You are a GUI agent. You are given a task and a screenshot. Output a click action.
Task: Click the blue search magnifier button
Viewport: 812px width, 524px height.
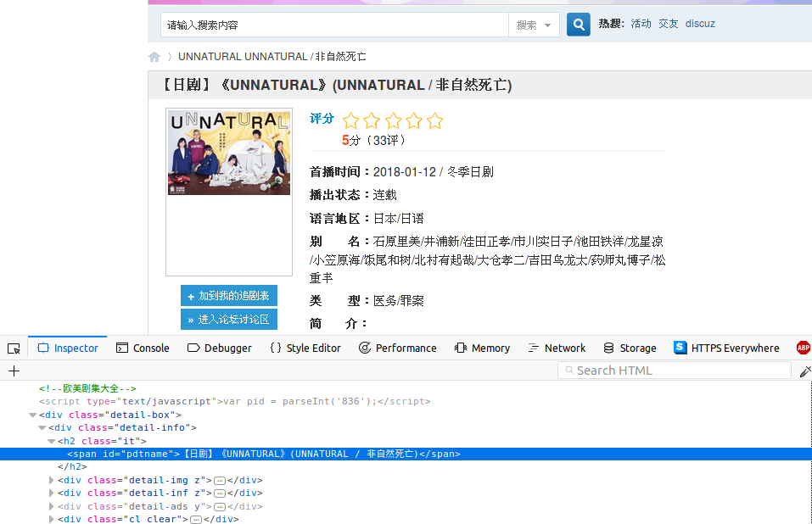click(579, 25)
